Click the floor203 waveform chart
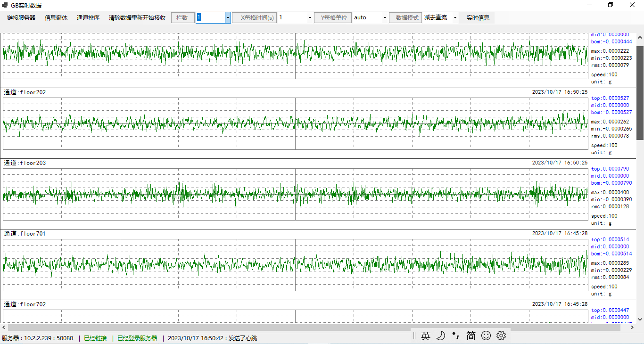 click(x=296, y=194)
